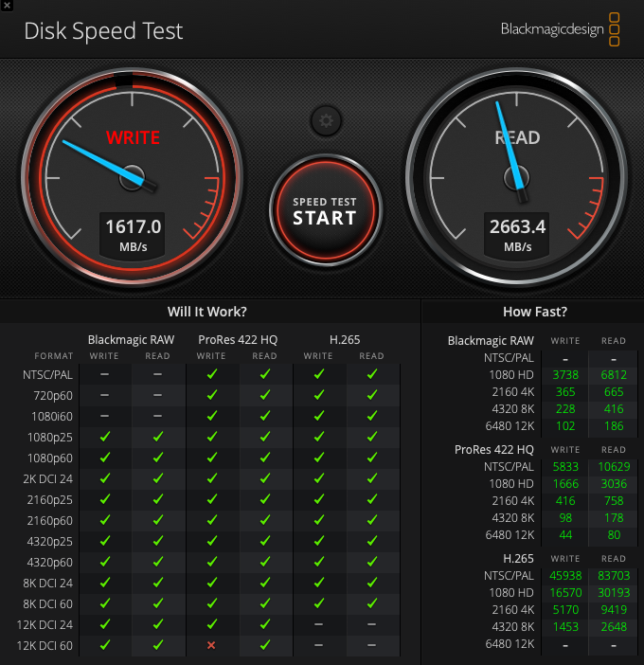Click the red X for 12K DCI 60 ProRes write

pos(211,645)
